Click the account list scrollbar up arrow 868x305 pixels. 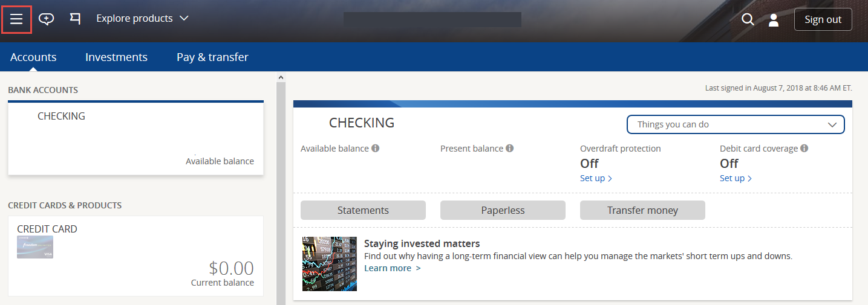click(x=281, y=77)
